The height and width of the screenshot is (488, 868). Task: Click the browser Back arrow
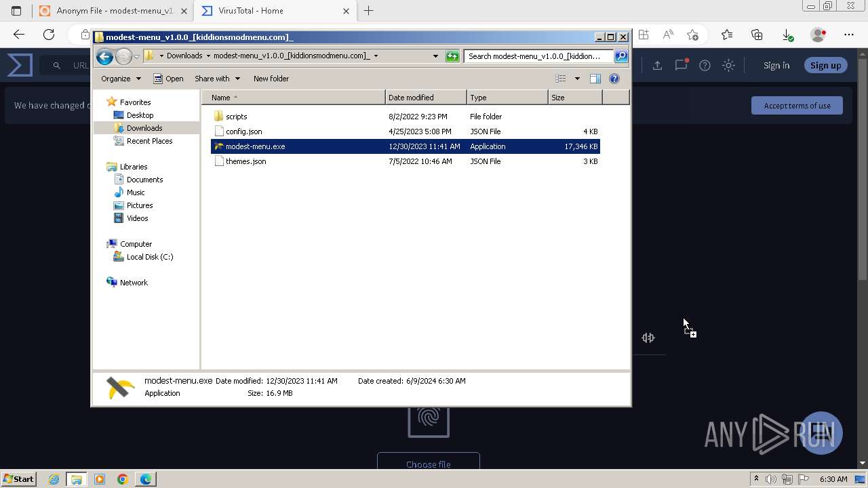(x=19, y=35)
